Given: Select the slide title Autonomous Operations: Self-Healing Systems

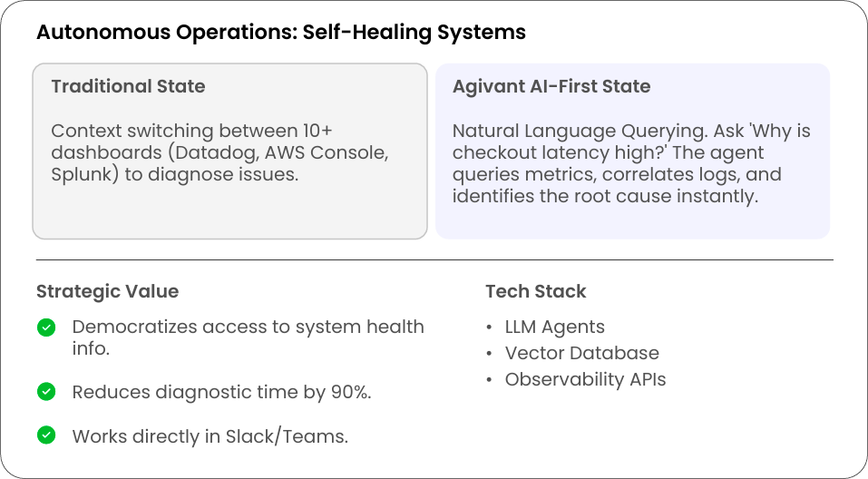Looking at the screenshot, I should point(280,33).
